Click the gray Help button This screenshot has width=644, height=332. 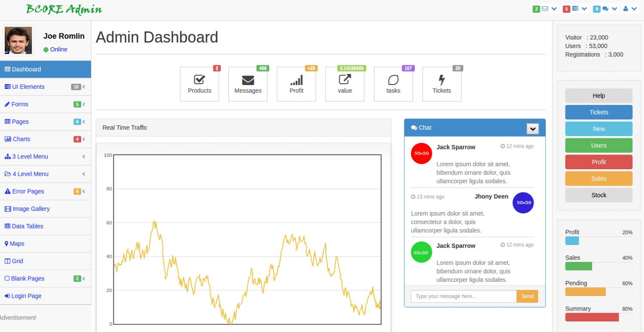click(x=599, y=96)
